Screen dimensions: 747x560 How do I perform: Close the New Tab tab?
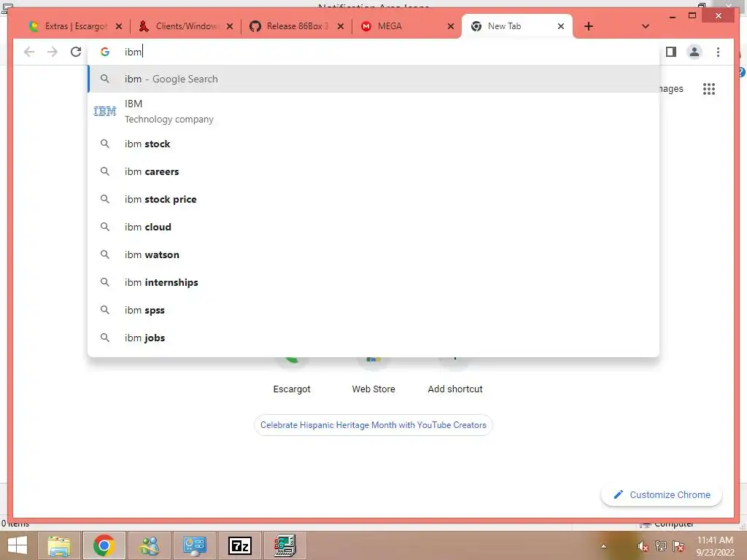click(561, 26)
